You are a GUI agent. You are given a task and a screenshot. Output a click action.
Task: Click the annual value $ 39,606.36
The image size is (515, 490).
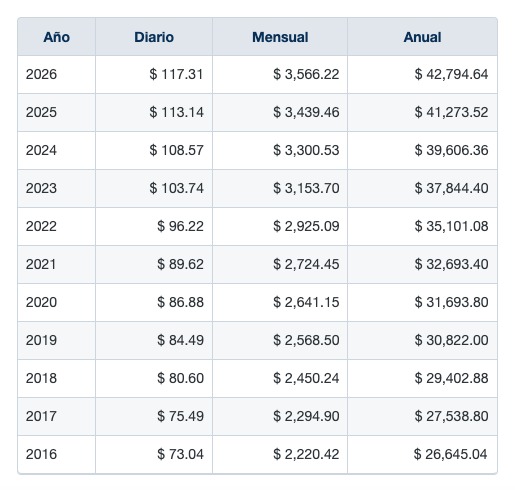click(451, 150)
